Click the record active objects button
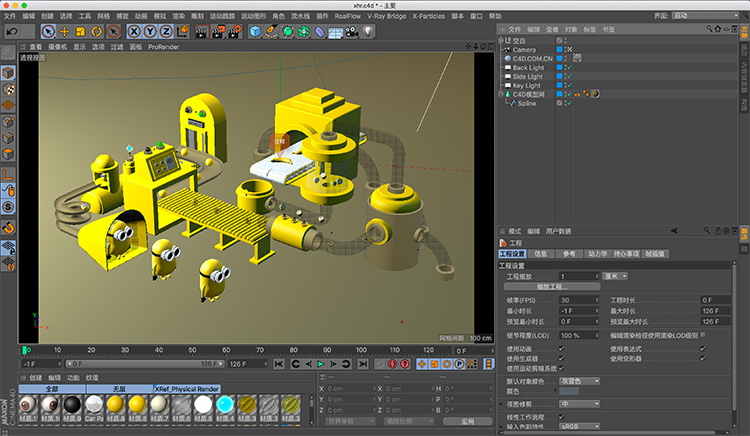This screenshot has width=750, height=436. click(380, 364)
